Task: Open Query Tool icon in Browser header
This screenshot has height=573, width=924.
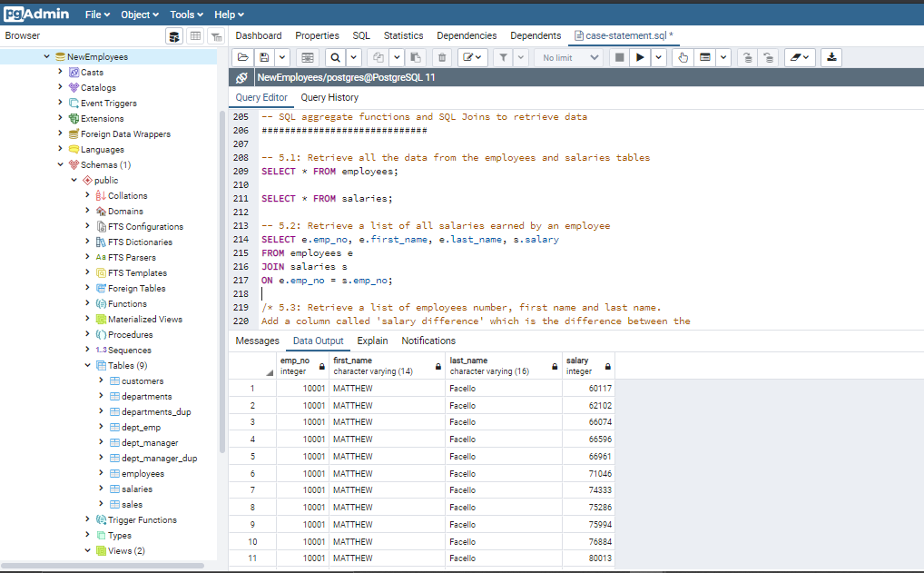Action: click(x=174, y=36)
